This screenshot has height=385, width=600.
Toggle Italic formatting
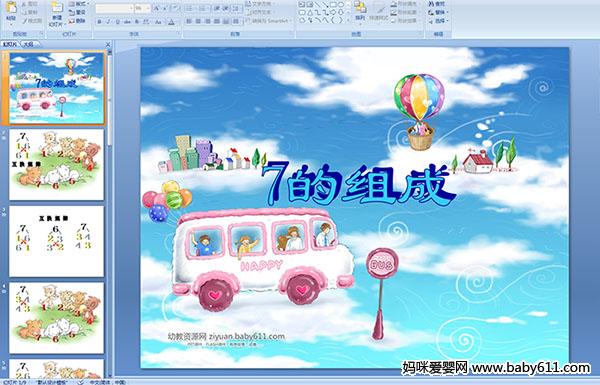coord(108,22)
